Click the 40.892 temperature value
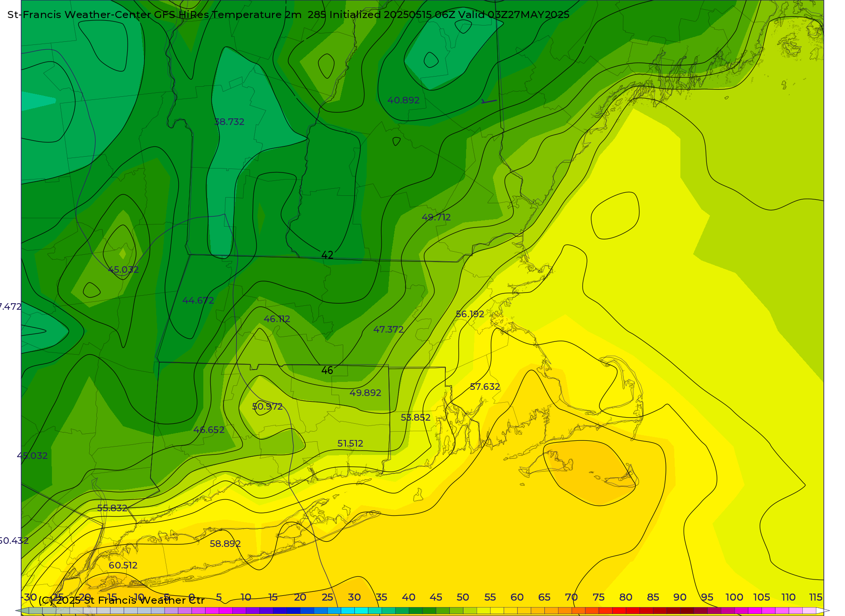This screenshot has width=845, height=616. coord(404,100)
